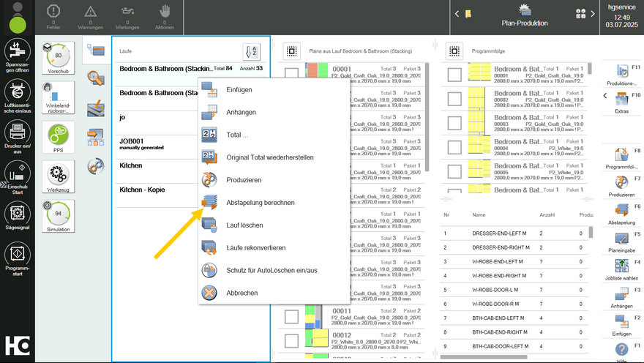Select parts row DRESSER-END-LEFT M

click(514, 233)
